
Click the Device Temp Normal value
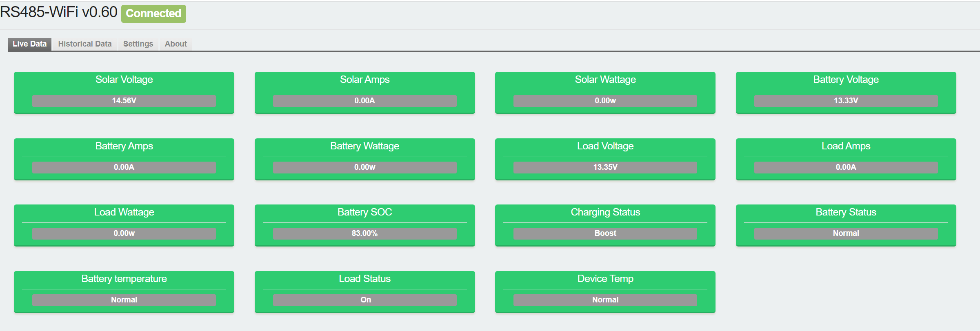[605, 300]
